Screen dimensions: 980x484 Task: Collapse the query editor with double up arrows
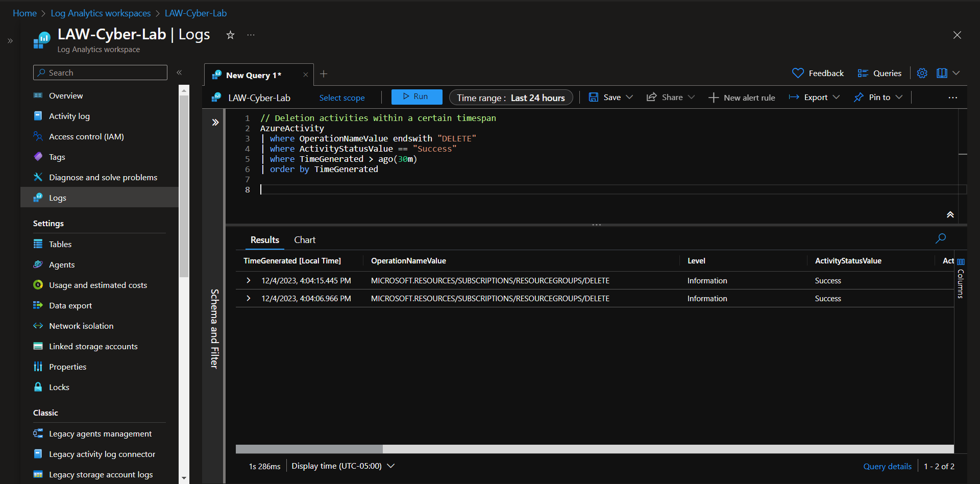[x=950, y=214]
